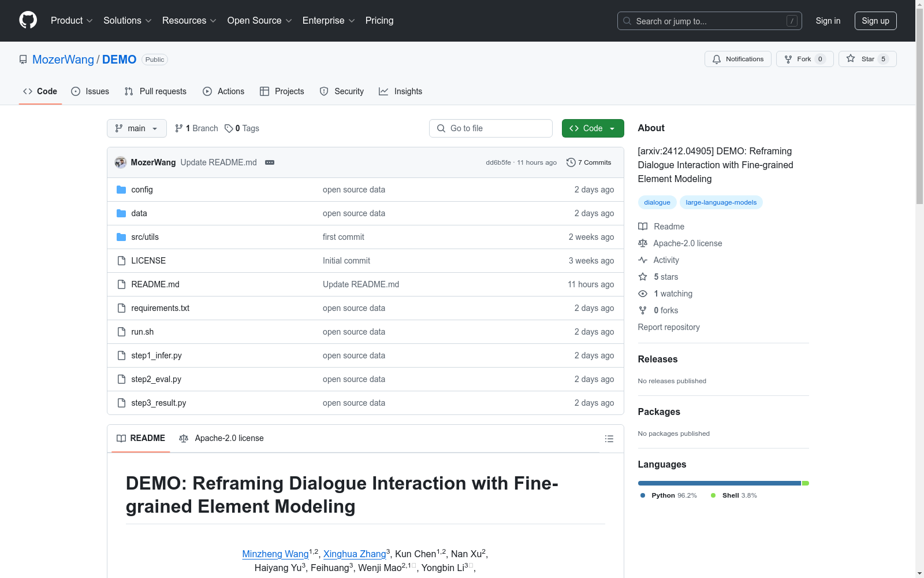Open the green Code dropdown button
The image size is (924, 578).
tap(593, 128)
